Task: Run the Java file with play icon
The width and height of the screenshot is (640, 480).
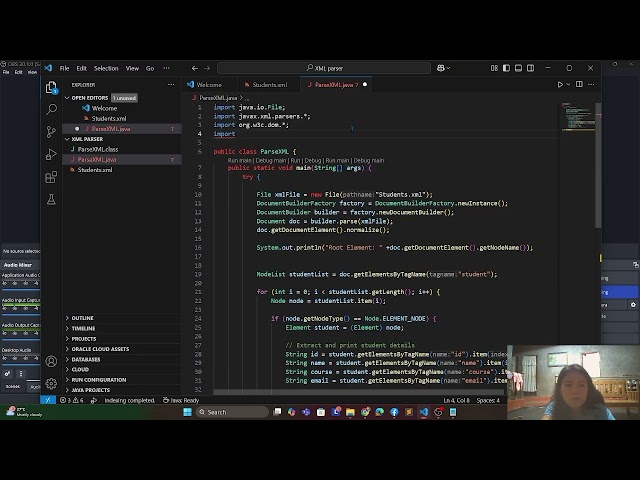Action: pyautogui.click(x=560, y=84)
